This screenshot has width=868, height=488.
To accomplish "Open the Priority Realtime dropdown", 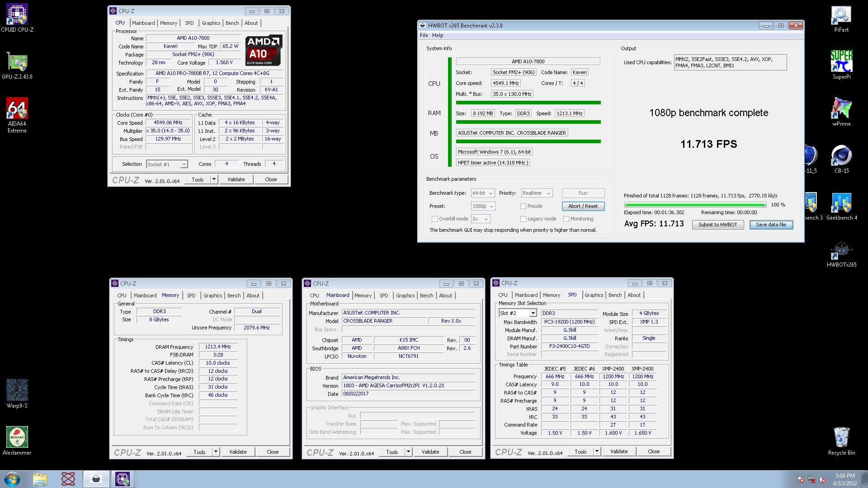I will tap(537, 193).
